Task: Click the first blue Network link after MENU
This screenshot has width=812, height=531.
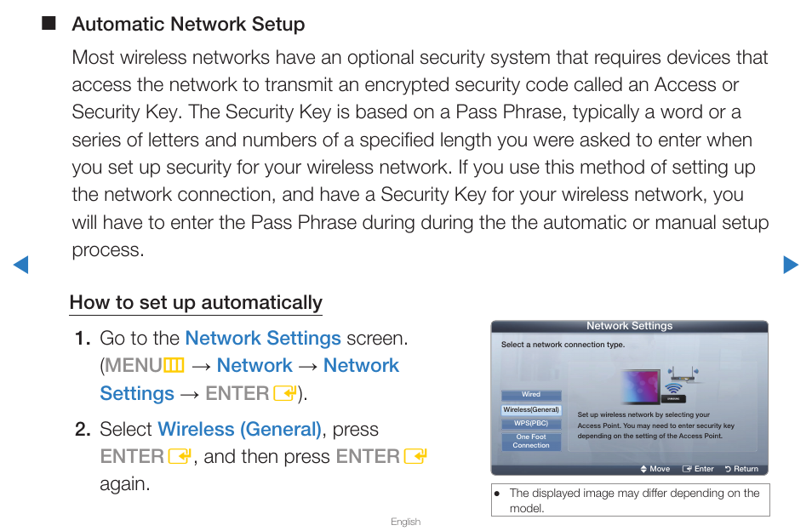Action: 254,365
